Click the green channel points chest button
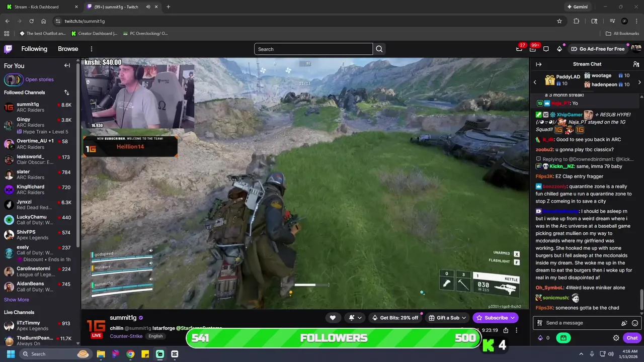The image size is (644, 362). (x=563, y=338)
